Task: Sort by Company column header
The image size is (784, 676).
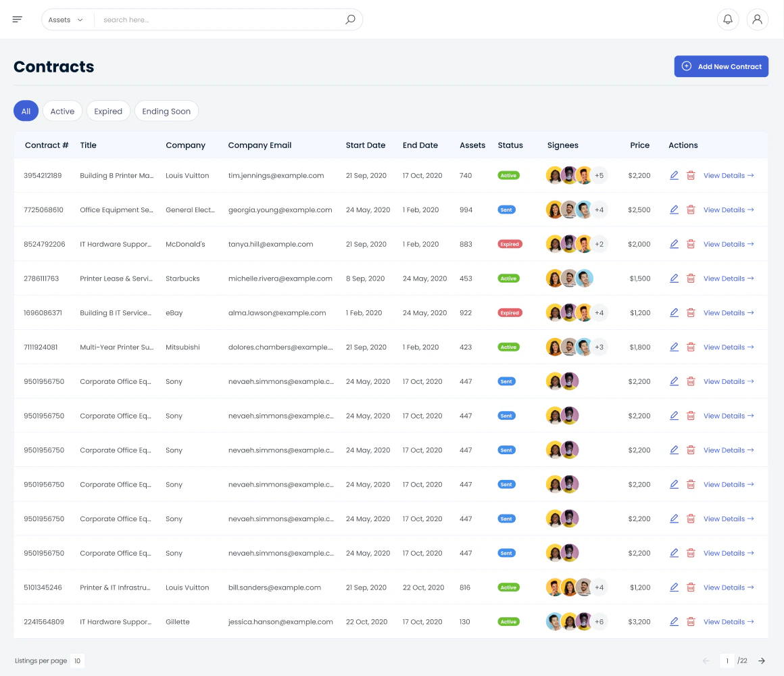Action: click(185, 145)
